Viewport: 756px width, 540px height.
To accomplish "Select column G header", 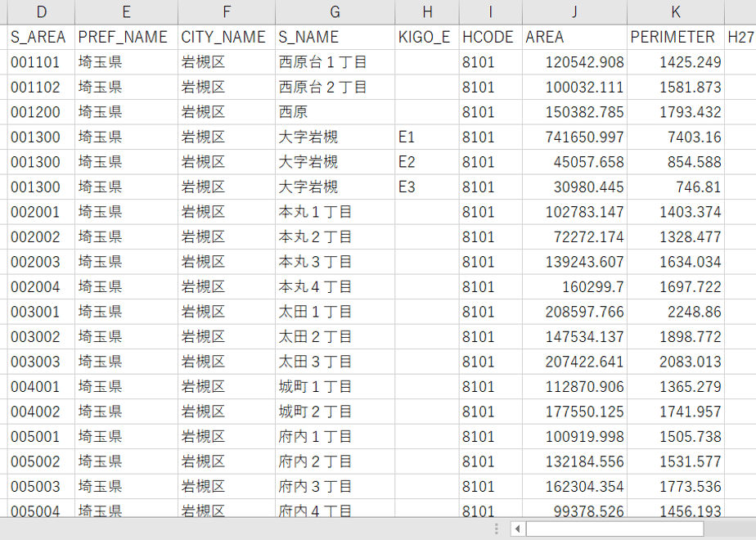I will (335, 12).
